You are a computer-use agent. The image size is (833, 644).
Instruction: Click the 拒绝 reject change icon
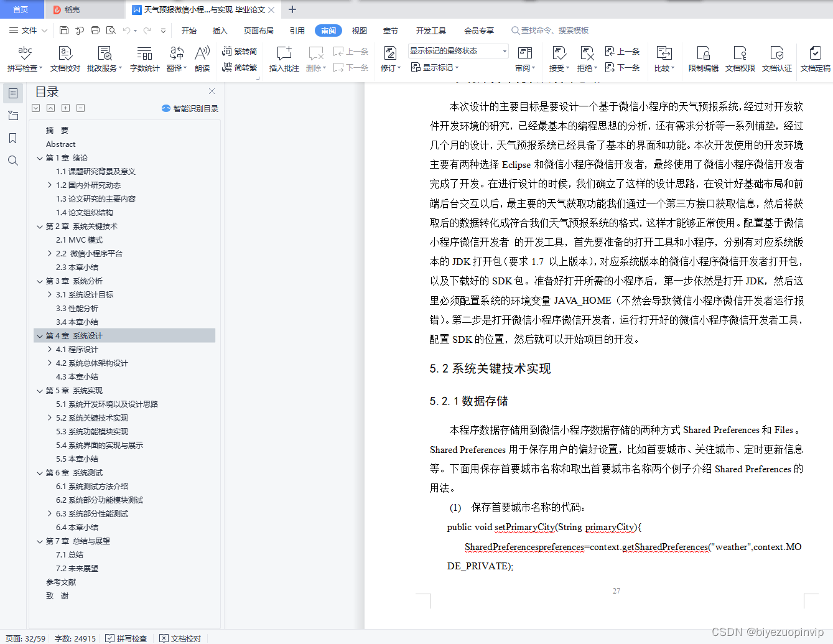coord(587,53)
